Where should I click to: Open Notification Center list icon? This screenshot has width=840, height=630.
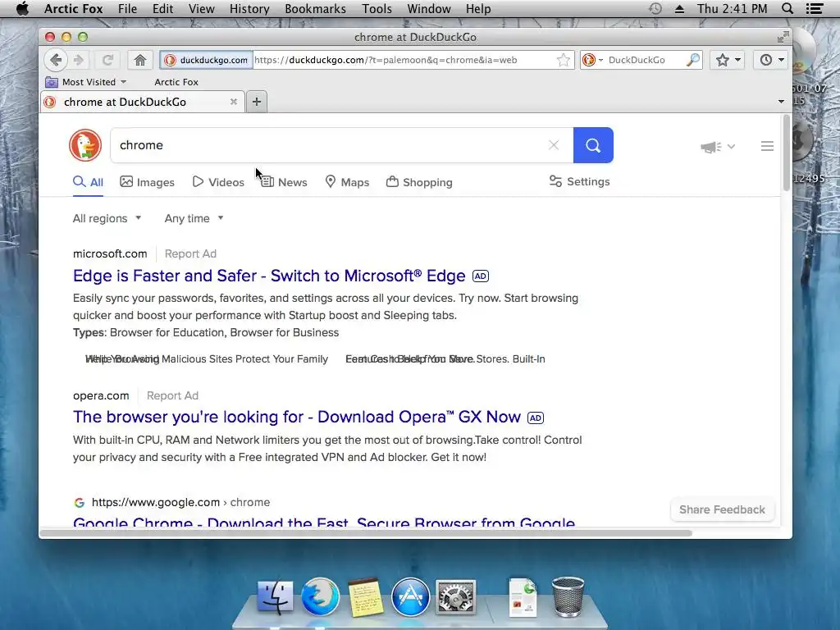tap(815, 8)
